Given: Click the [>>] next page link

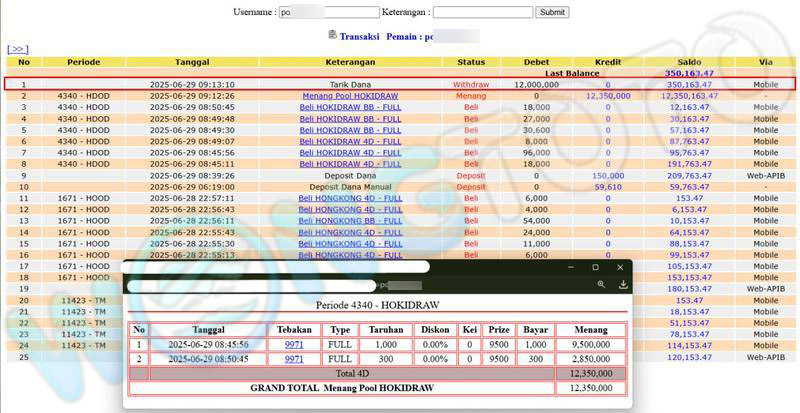Looking at the screenshot, I should point(18,48).
